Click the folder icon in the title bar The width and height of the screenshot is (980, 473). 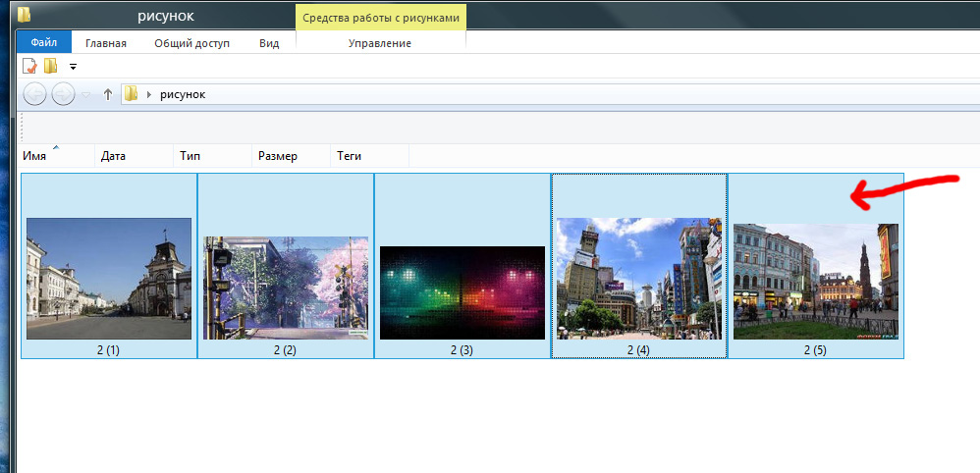coord(26,13)
